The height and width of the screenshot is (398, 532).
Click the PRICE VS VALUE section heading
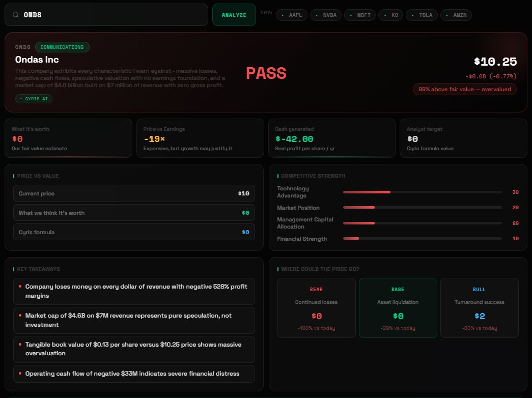[x=38, y=176]
